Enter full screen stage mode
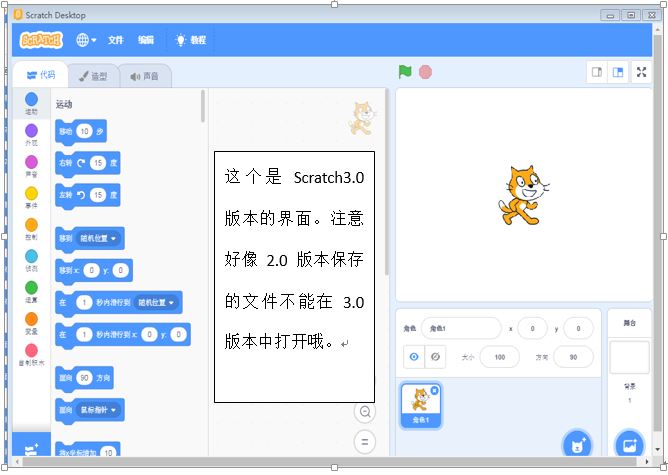Screen dimensions: 668x475 642,72
